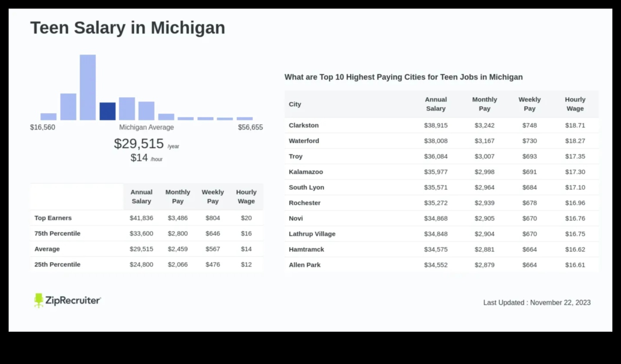Click the Rochester city name
Viewport: 621px width, 364px height.
304,203
